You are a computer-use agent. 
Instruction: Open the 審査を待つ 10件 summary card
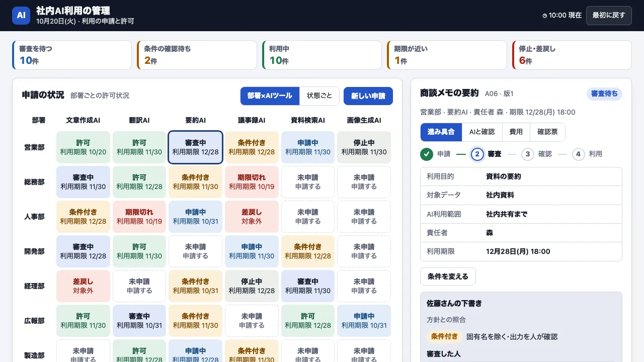(72, 55)
